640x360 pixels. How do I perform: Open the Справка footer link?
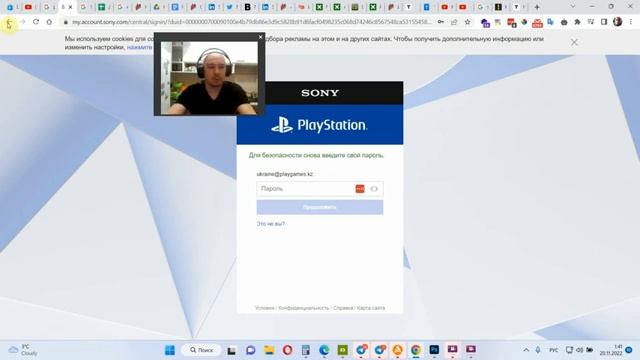343,308
